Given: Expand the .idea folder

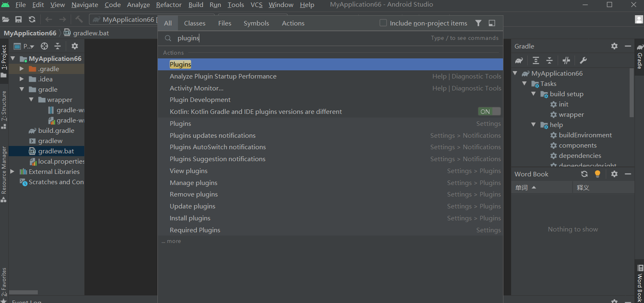Looking at the screenshot, I should 22,79.
